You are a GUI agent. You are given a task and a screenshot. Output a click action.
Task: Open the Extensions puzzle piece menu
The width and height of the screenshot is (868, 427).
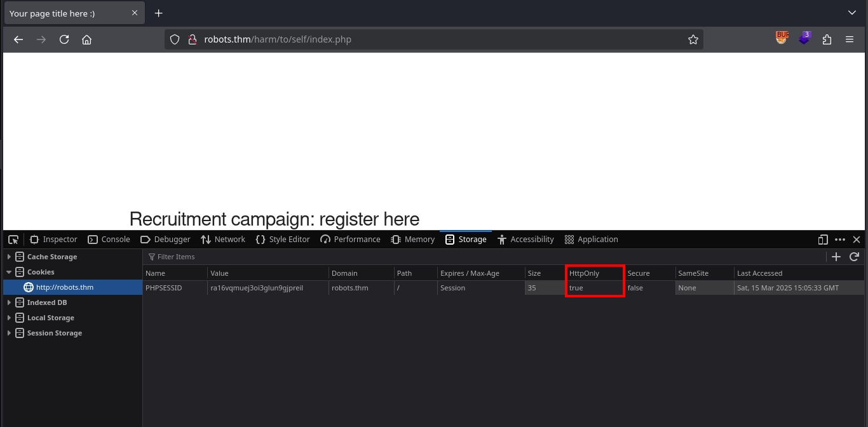[x=827, y=39]
